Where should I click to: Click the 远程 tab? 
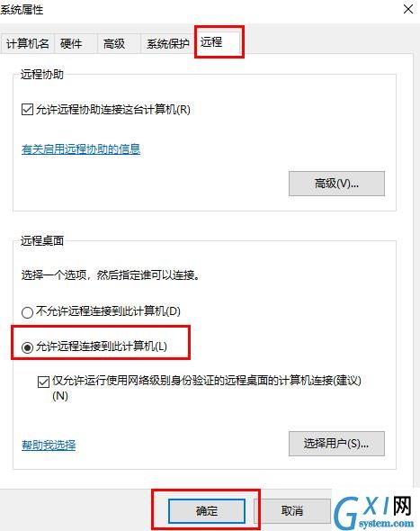pyautogui.click(x=219, y=42)
